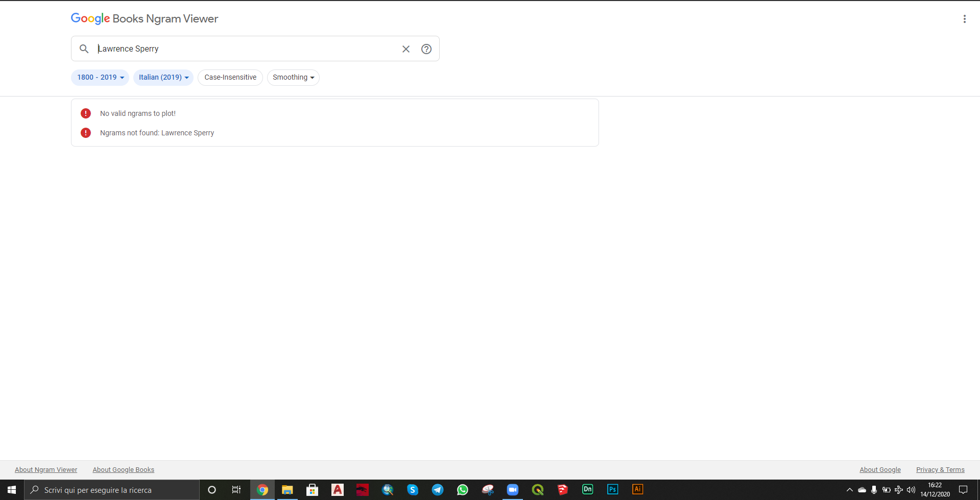Open the Privacy & Terms link

click(940, 470)
